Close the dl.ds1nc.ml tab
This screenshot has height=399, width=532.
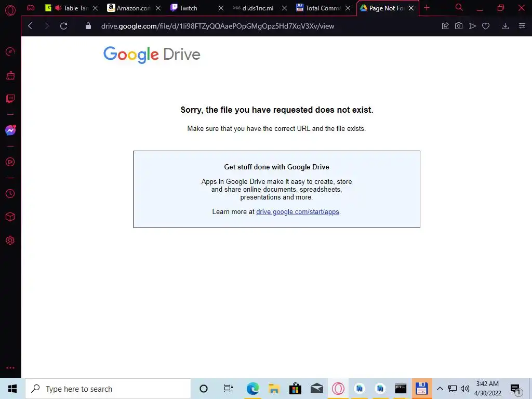point(284,8)
